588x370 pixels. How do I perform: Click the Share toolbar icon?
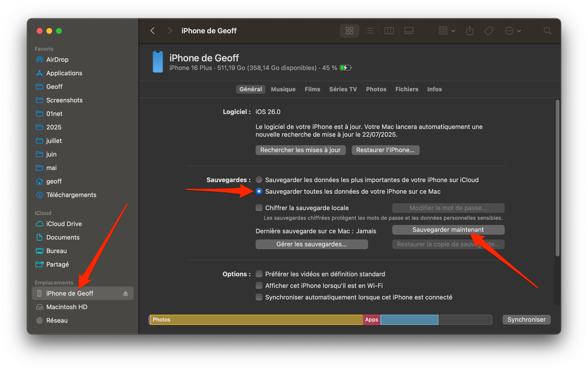[470, 31]
